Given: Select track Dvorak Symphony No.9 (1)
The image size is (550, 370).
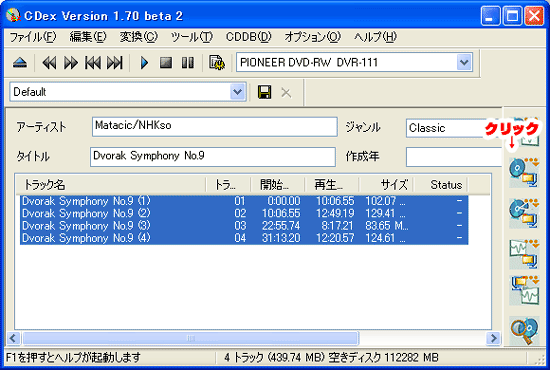Looking at the screenshot, I should (x=244, y=201).
